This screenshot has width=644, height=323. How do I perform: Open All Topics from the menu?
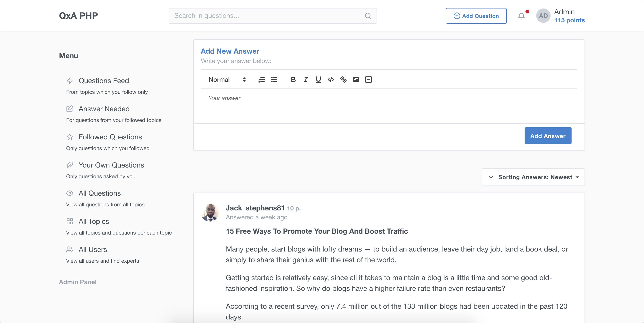(x=94, y=221)
